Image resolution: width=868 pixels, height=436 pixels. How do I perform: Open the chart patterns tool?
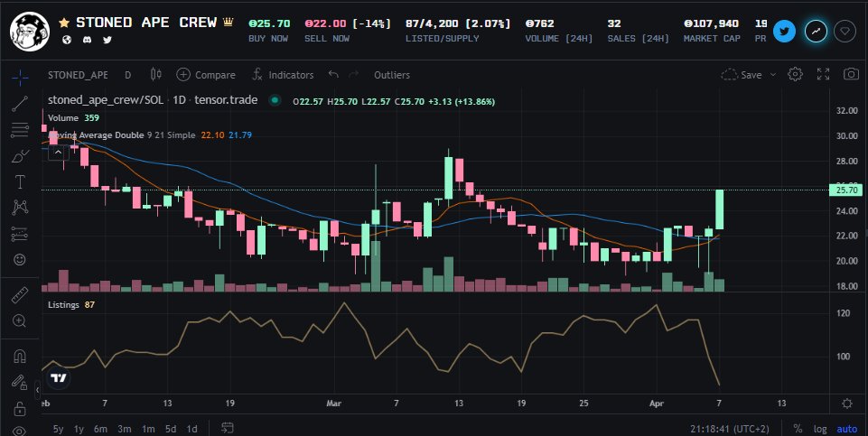(20, 208)
